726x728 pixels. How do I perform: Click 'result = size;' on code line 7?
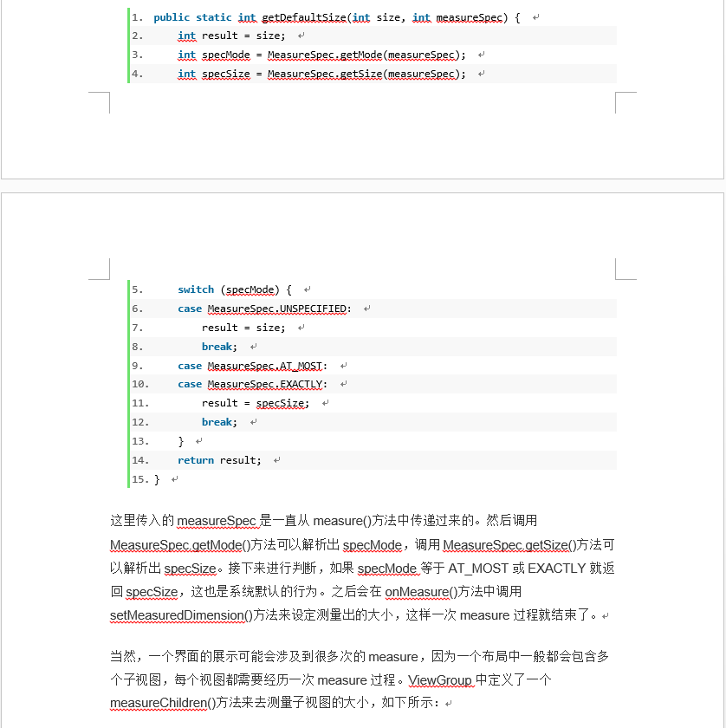[243, 328]
